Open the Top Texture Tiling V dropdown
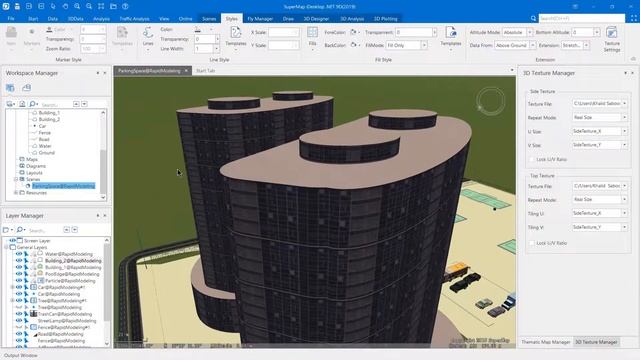This screenshot has height=360, width=640. (624, 227)
